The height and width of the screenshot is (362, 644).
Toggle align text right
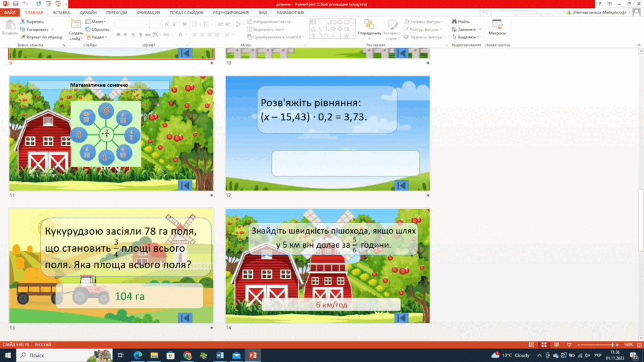click(210, 35)
